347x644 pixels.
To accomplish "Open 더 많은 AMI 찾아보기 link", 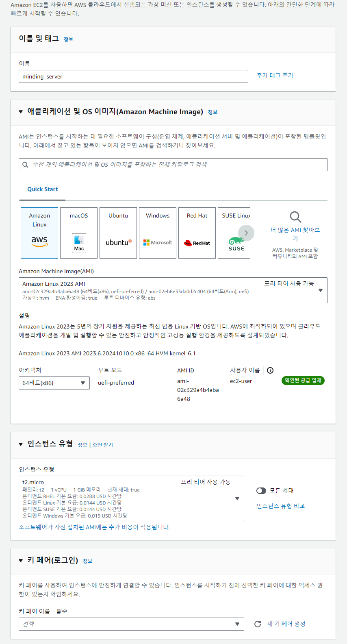I will click(295, 234).
